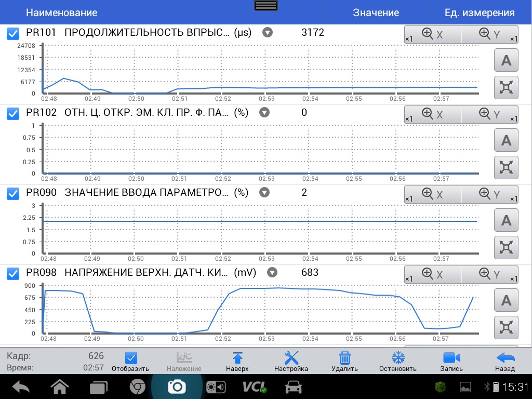Pull the top center drawer handle
This screenshot has height=399, width=532.
click(267, 6)
